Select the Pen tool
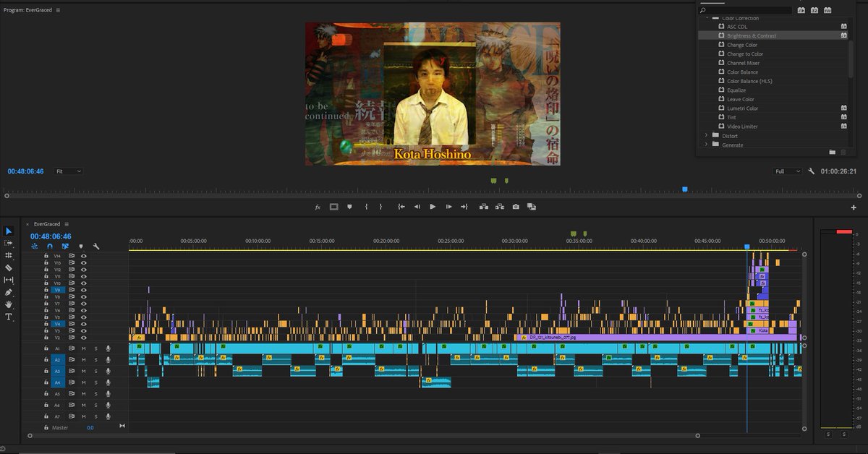 9,292
